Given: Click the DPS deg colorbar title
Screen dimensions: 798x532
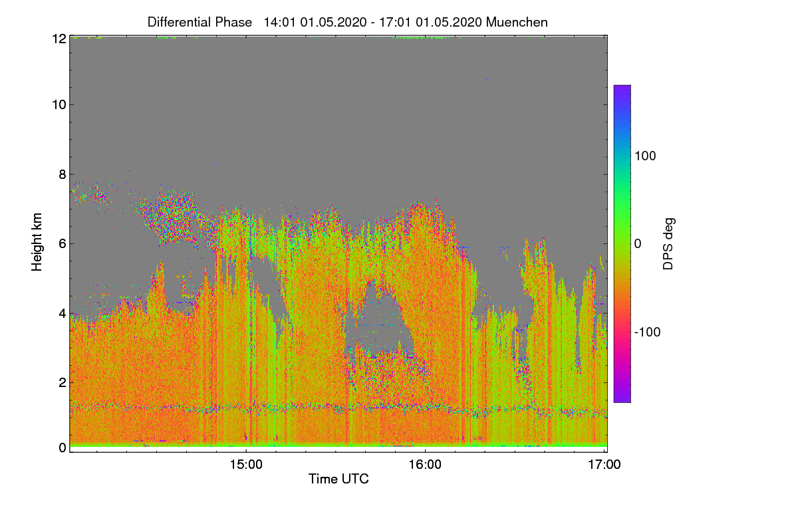Looking at the screenshot, I should point(668,243).
